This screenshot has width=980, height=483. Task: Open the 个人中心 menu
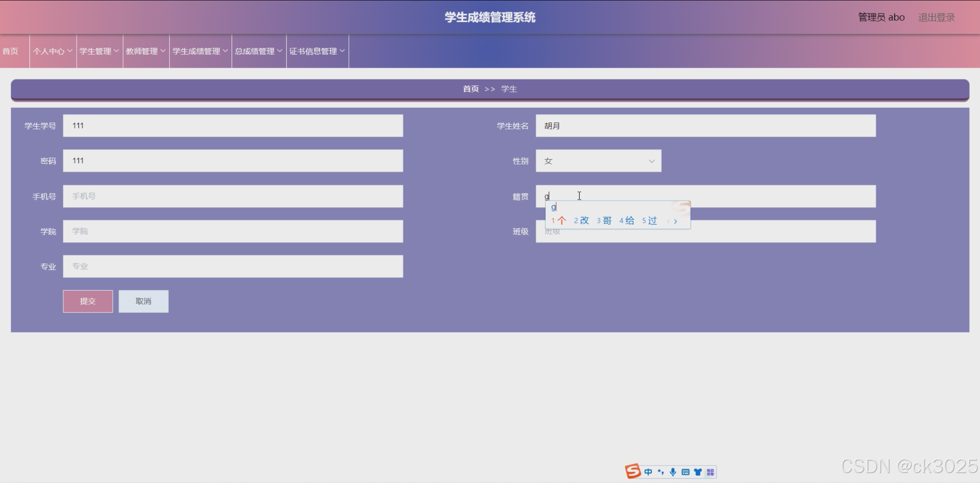(x=52, y=51)
